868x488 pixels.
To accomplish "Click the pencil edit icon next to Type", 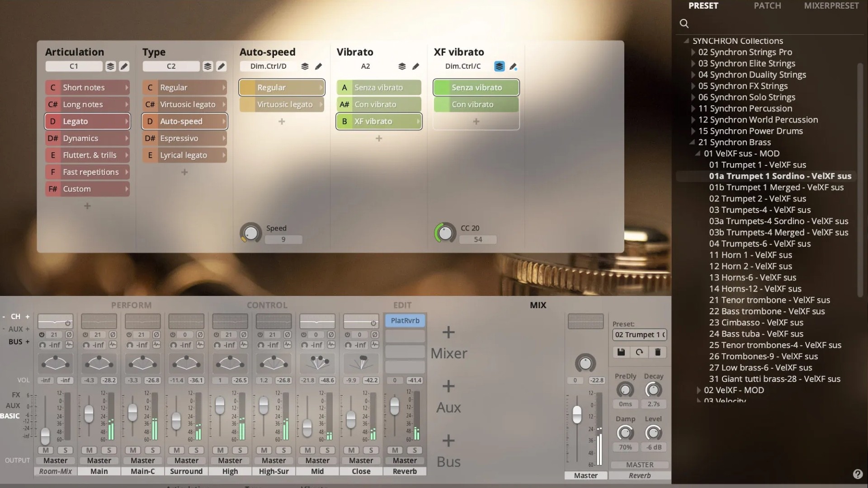I will pos(221,66).
